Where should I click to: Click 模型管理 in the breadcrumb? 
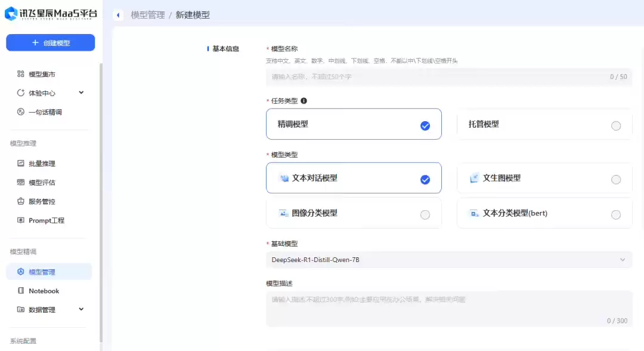tap(148, 14)
